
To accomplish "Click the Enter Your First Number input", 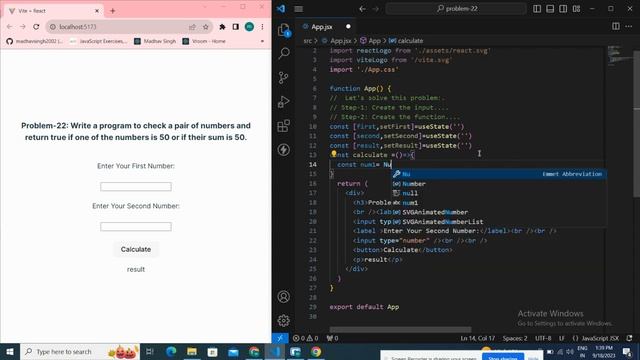I will tap(136, 187).
